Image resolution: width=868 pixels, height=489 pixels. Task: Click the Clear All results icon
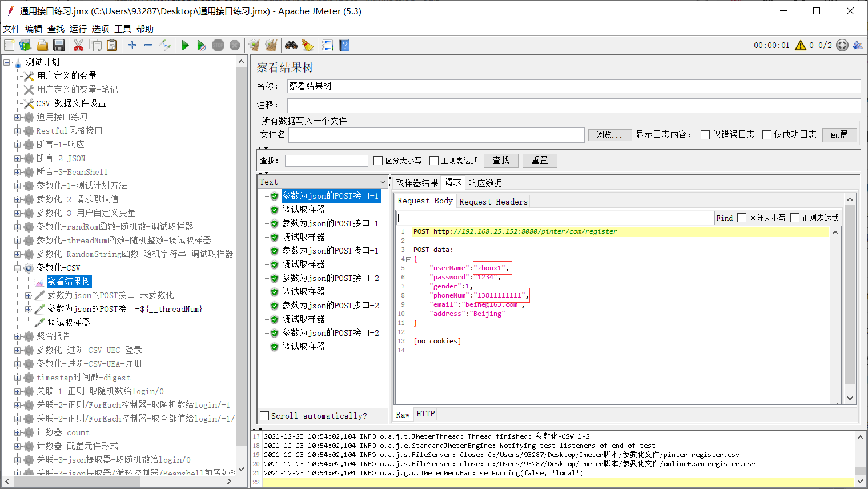[271, 45]
